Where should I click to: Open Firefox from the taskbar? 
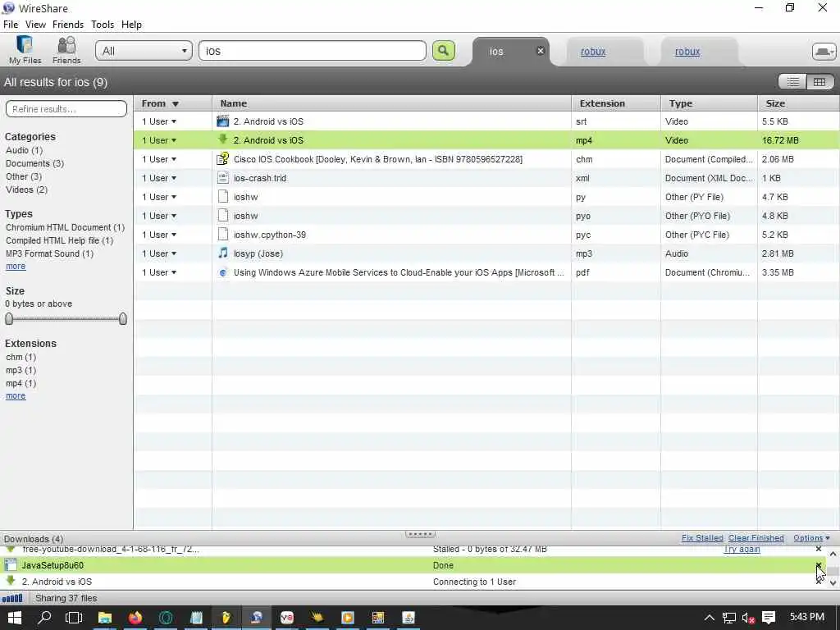[135, 618]
